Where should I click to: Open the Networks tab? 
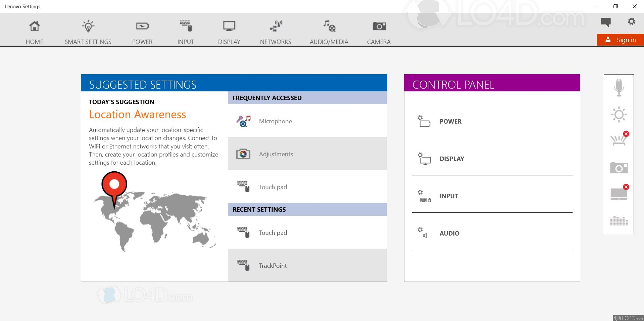(x=275, y=32)
